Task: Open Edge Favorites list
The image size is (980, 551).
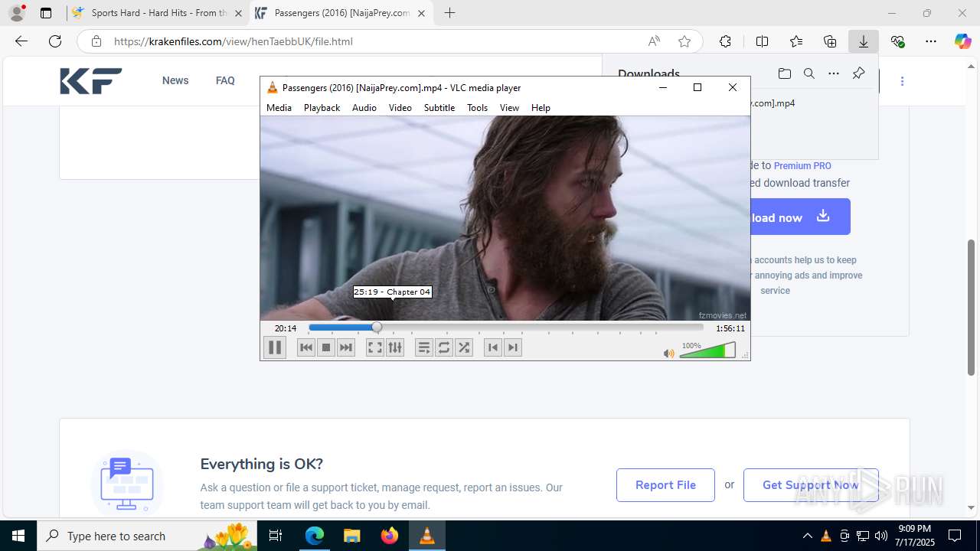Action: pyautogui.click(x=796, y=41)
